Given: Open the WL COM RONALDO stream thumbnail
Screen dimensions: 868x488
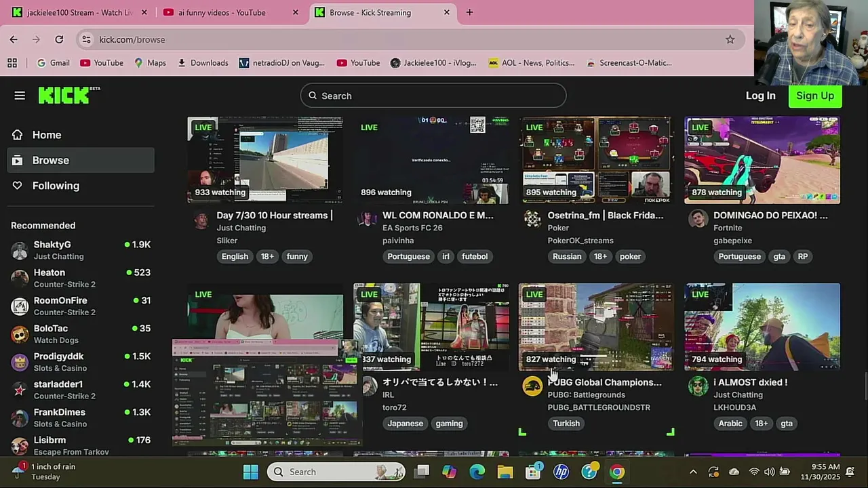Looking at the screenshot, I should (x=431, y=160).
